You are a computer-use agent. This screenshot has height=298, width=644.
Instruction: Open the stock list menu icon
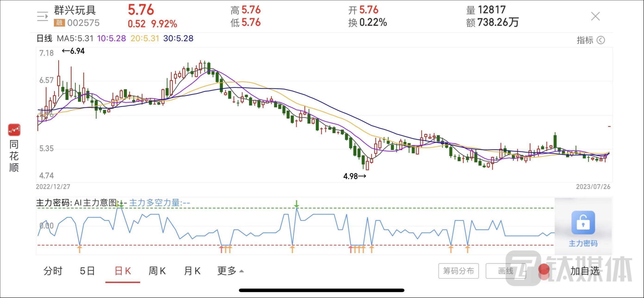(x=42, y=16)
